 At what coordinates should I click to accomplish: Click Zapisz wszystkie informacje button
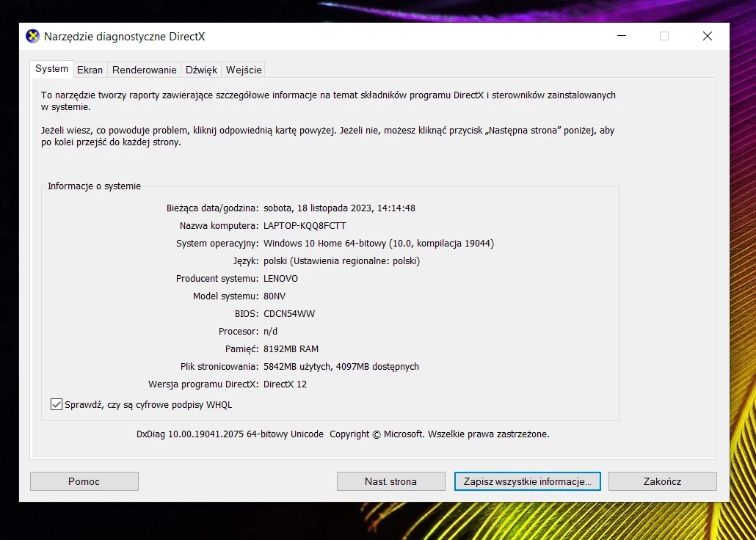point(528,481)
